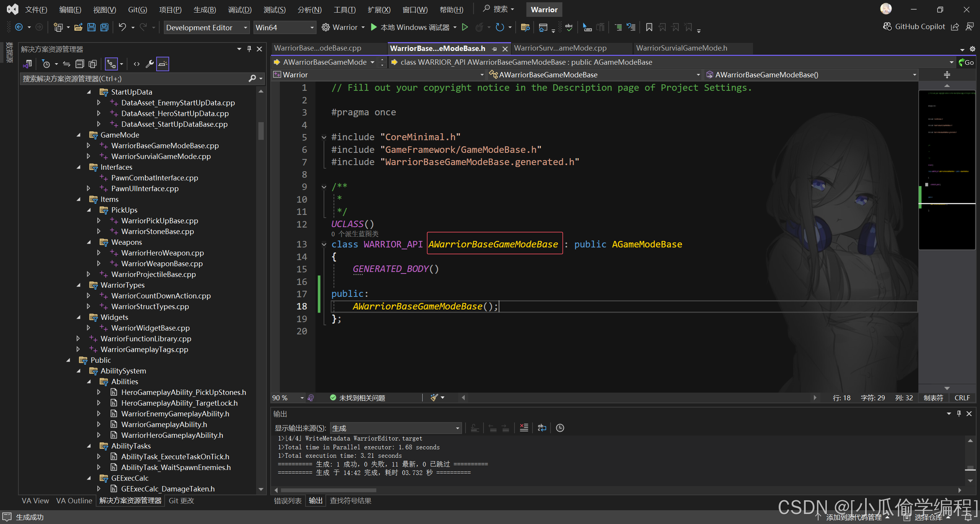Open Properties with the wrench icon in Solution Explorer
The width and height of the screenshot is (980, 524).
pyautogui.click(x=150, y=64)
